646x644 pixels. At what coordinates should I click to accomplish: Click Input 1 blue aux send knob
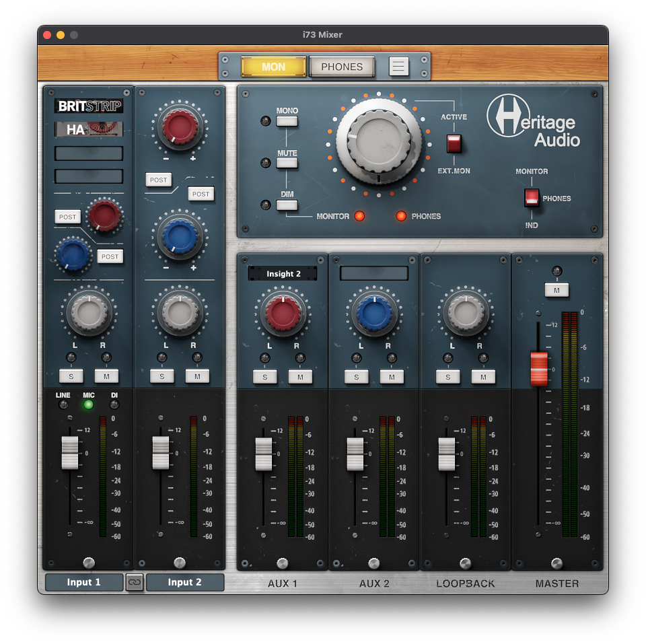pos(73,254)
